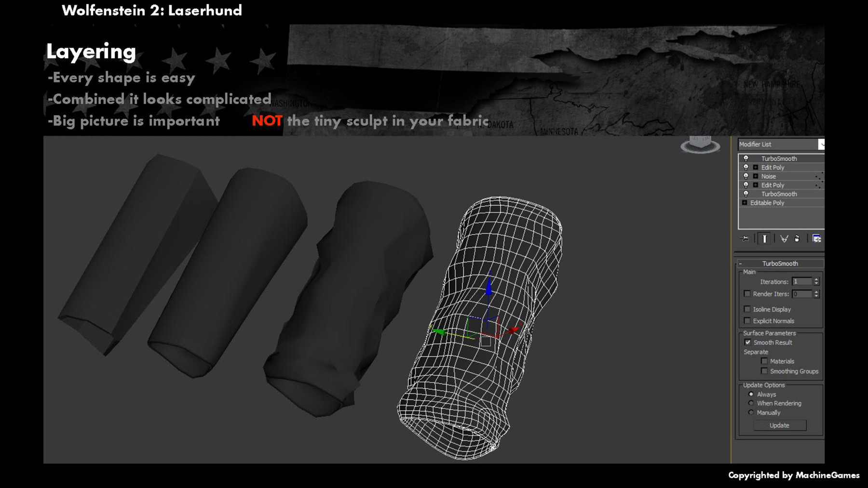Select the Always update option
The image size is (868, 488).
751,394
